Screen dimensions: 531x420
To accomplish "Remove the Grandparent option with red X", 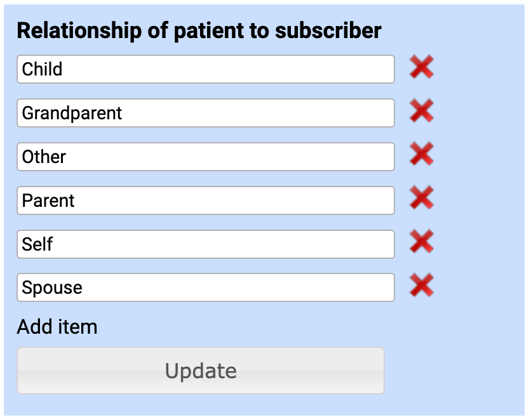I will 422,112.
